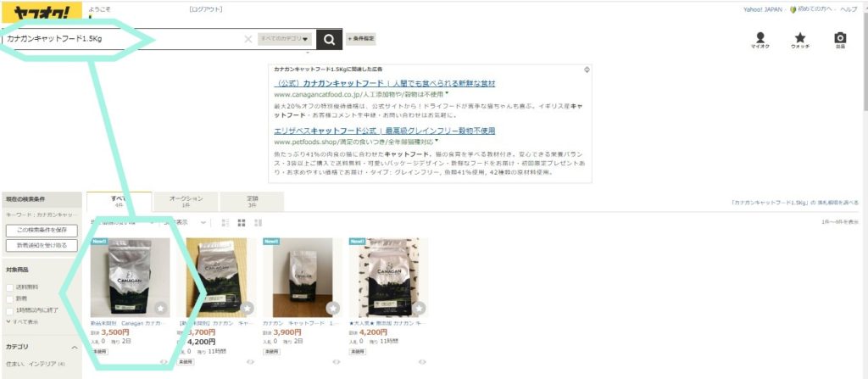868x379 pixels.
Task: Click the magnifying glass search button
Action: 330,39
